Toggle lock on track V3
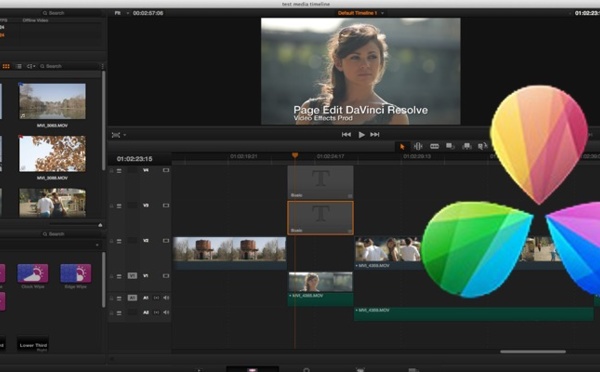This screenshot has width=600, height=372. click(112, 206)
